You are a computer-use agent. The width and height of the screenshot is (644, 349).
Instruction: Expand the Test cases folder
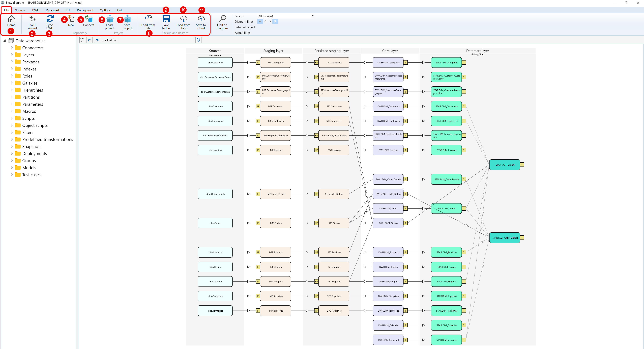[x=12, y=174]
